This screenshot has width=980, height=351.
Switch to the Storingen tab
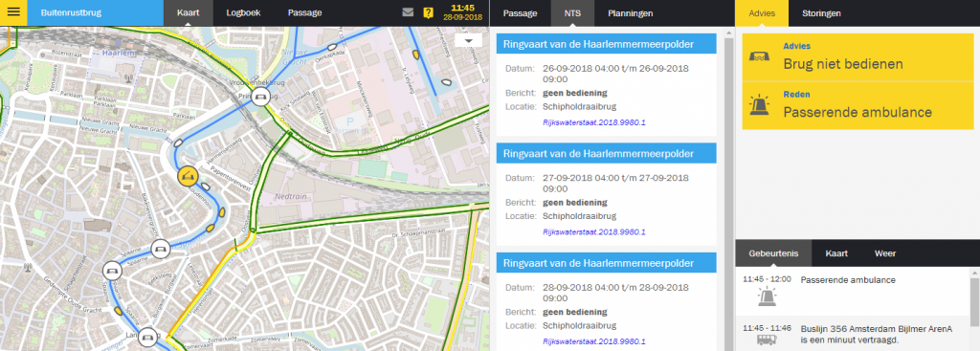click(820, 13)
